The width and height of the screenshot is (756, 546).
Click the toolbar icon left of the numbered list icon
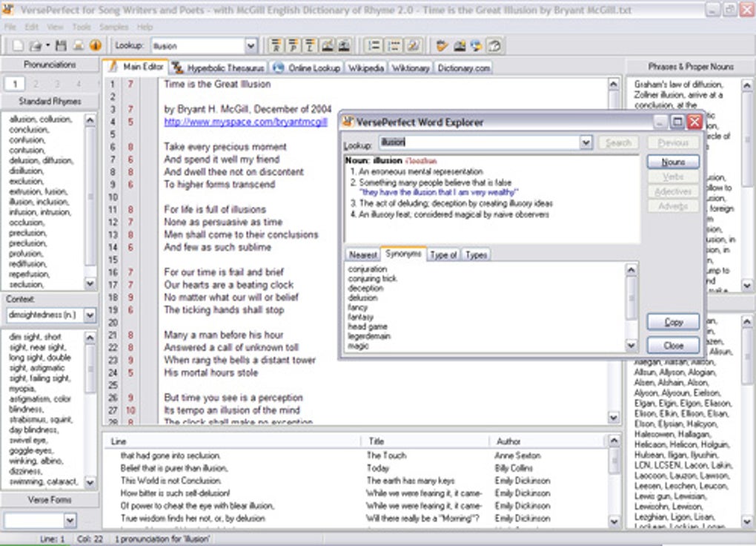[344, 46]
